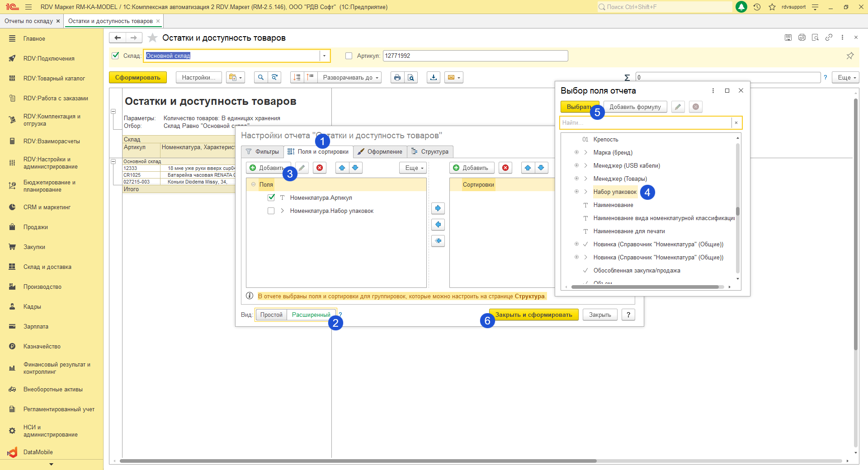Viewport: 868px width, 470px height.
Task: Move field up with blue up arrow
Action: click(x=342, y=168)
